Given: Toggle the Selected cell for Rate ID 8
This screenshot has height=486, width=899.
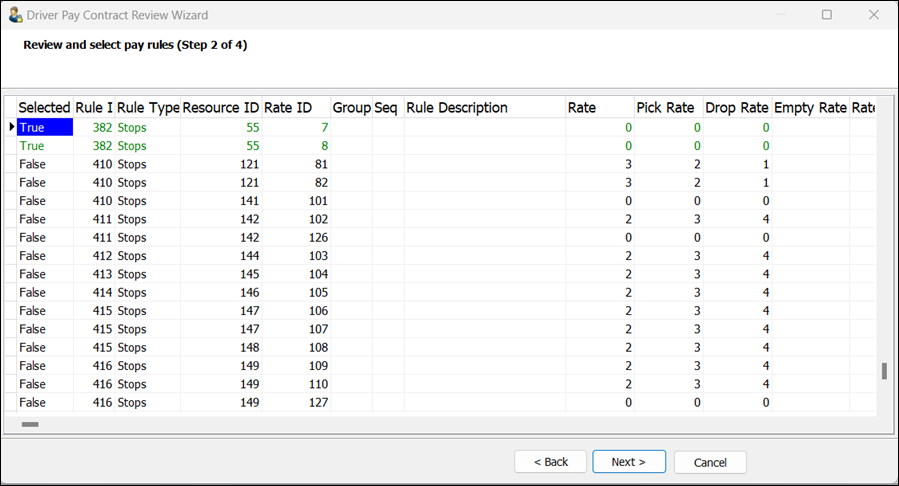Looking at the screenshot, I should pos(45,146).
